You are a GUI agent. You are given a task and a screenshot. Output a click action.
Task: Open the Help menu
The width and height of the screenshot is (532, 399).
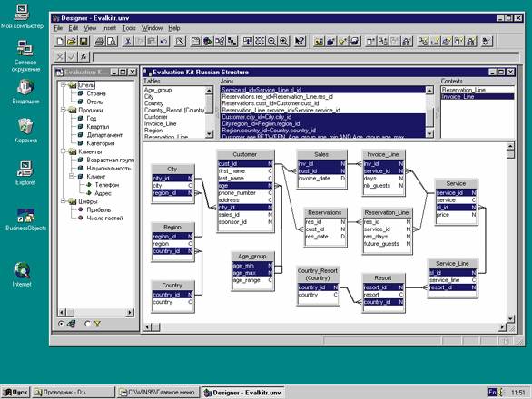click(174, 28)
